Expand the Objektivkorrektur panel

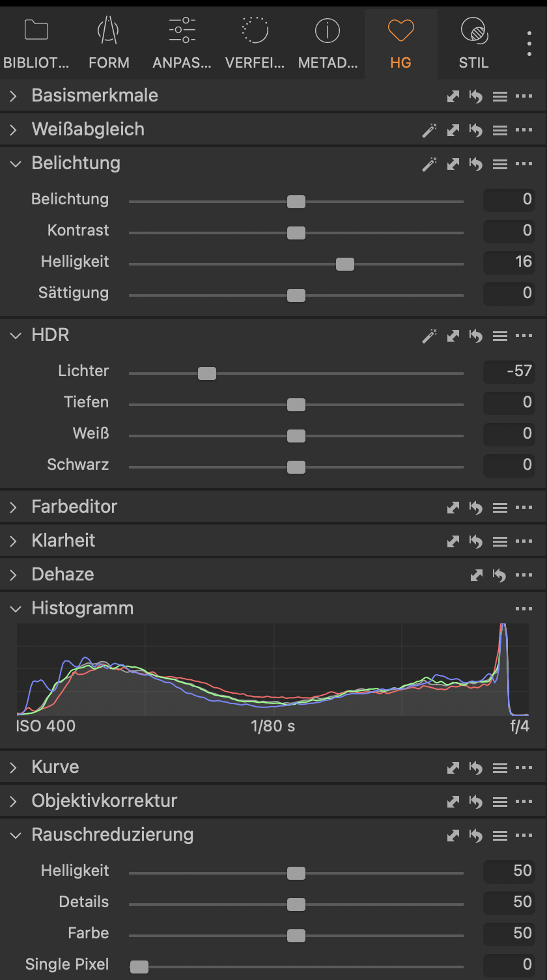(x=14, y=801)
